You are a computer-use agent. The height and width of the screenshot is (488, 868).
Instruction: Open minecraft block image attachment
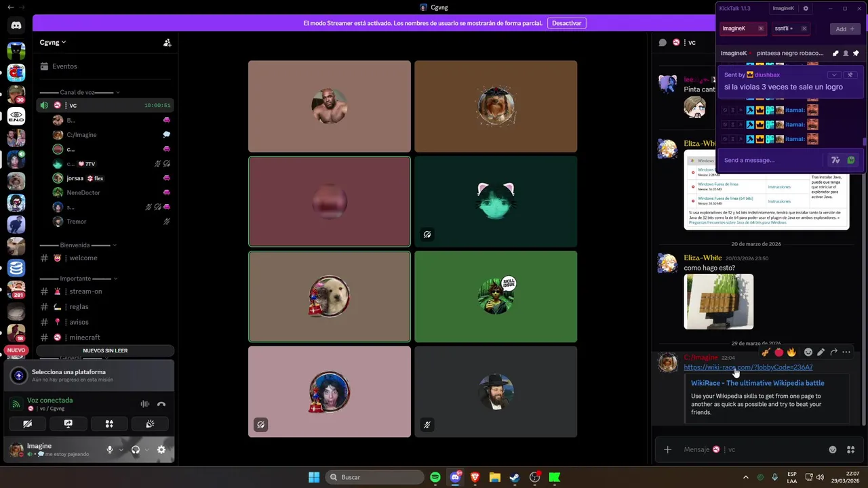coord(718,302)
